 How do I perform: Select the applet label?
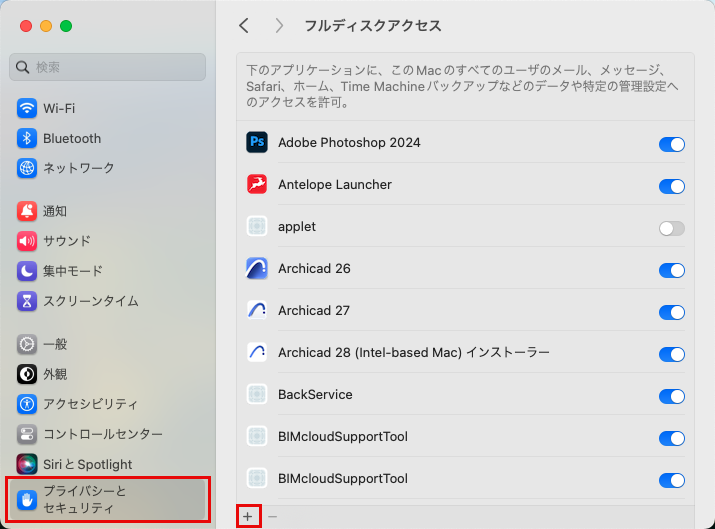point(297,227)
